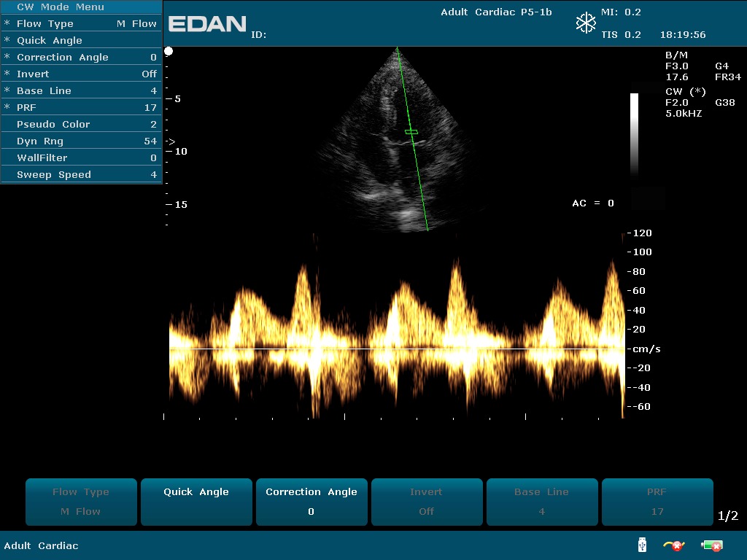Screen dimensions: 747x560
Task: Open Pseudo Color setting in menu
Action: coord(81,124)
